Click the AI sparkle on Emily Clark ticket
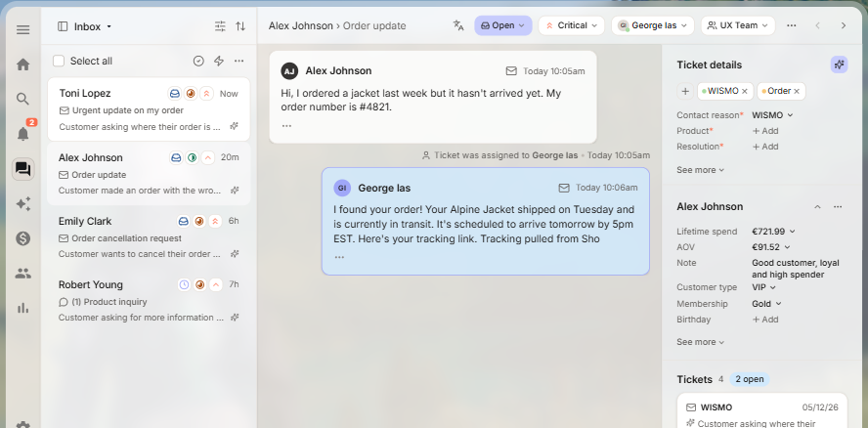Screen dimensions: 868x428 (235, 254)
